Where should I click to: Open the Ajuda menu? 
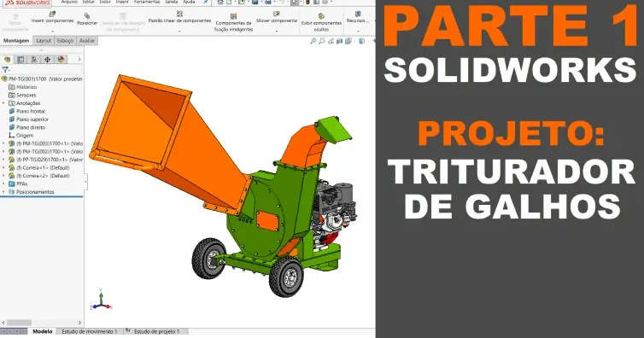pyautogui.click(x=189, y=2)
